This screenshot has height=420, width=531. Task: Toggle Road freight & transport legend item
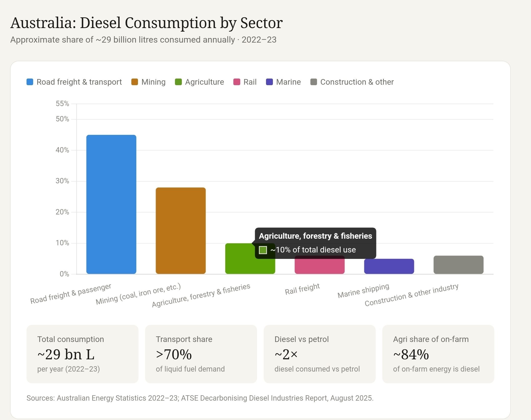coord(74,82)
